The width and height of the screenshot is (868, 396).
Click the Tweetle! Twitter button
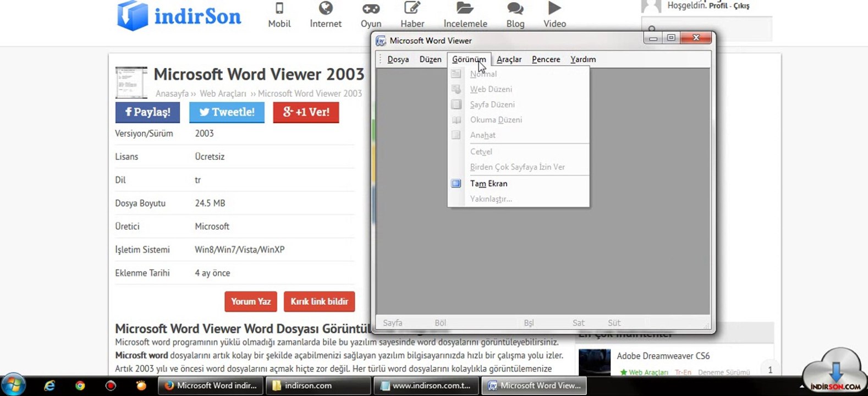(227, 112)
